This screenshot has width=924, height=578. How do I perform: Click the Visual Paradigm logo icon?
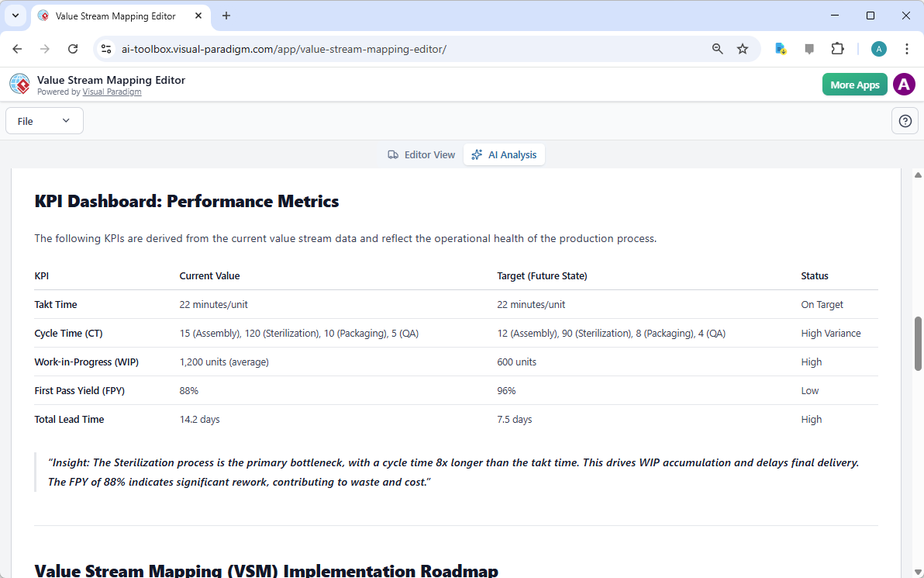click(19, 85)
